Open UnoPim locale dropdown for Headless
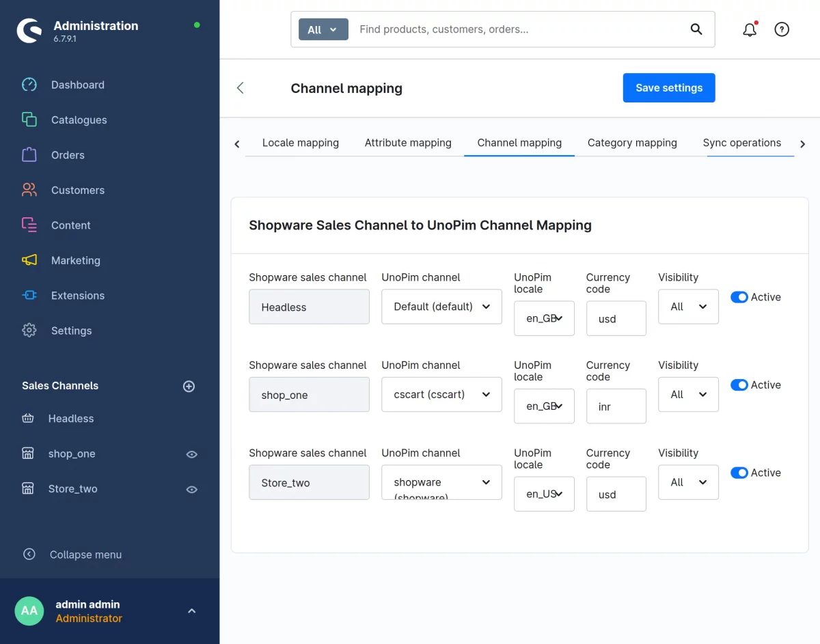820x644 pixels. [x=544, y=318]
